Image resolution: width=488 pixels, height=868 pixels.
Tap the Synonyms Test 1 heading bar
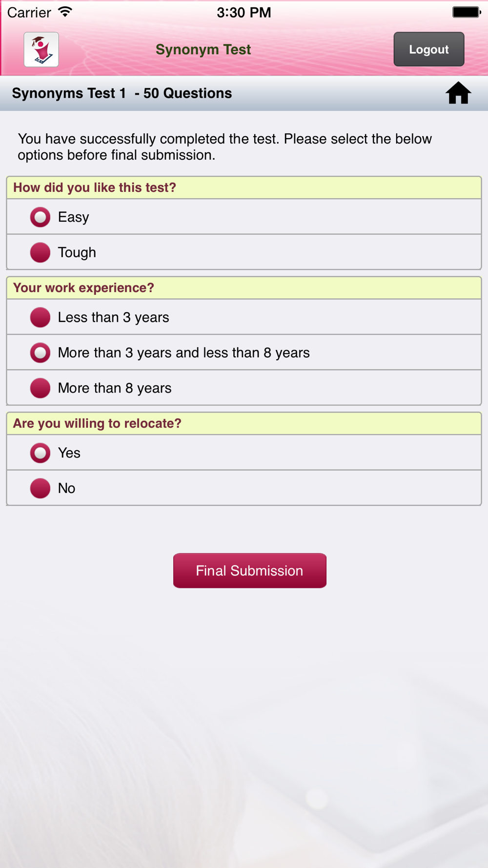(x=244, y=93)
